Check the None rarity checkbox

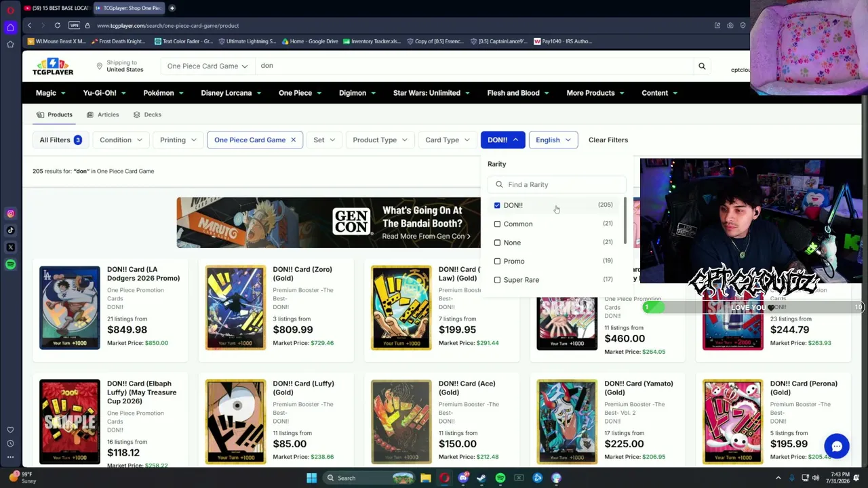click(x=497, y=243)
